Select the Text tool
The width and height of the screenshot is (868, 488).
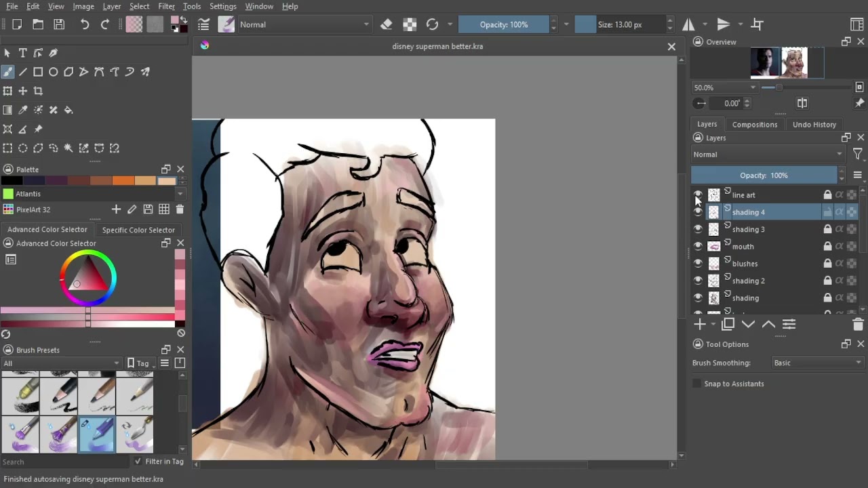click(22, 53)
